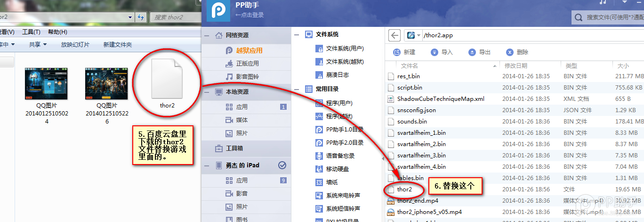Open 系统来电铃声 directory
This screenshot has height=222, width=644.
[343, 196]
